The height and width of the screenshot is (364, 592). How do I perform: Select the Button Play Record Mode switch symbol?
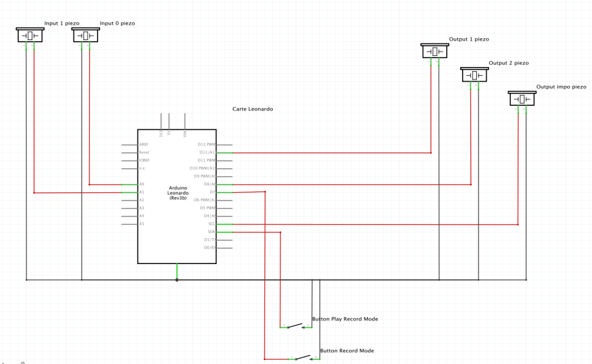point(296,326)
